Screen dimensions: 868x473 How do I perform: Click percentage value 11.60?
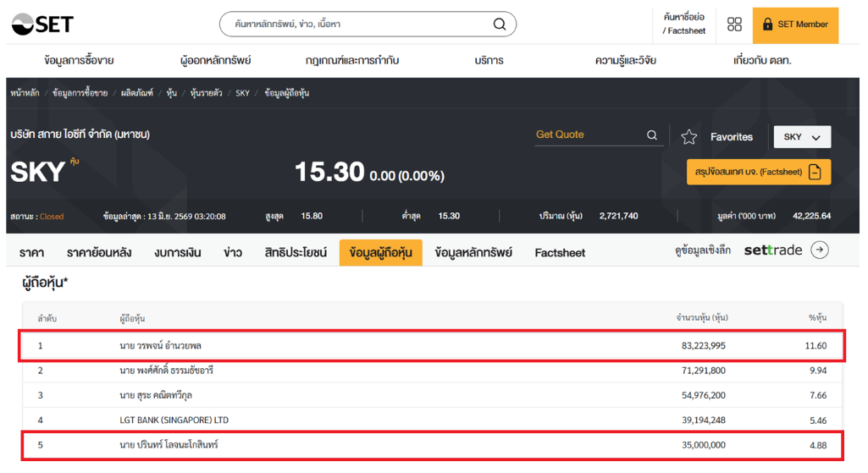point(815,346)
